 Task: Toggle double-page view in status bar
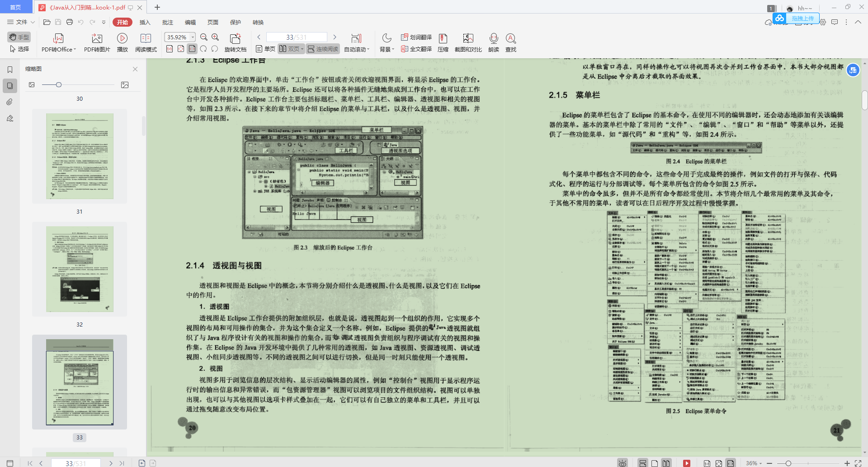[666, 463]
